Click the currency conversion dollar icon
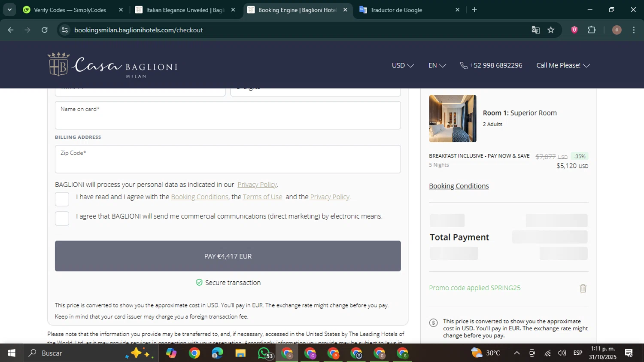 [x=433, y=322]
